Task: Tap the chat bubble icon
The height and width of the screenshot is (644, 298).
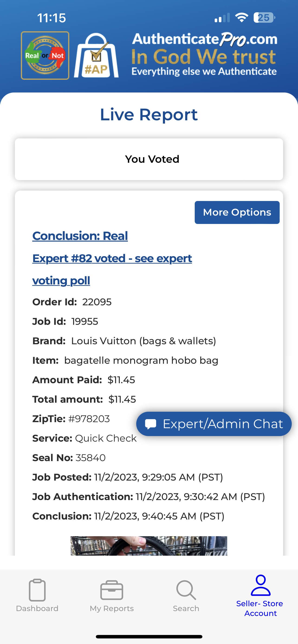Action: (x=151, y=424)
